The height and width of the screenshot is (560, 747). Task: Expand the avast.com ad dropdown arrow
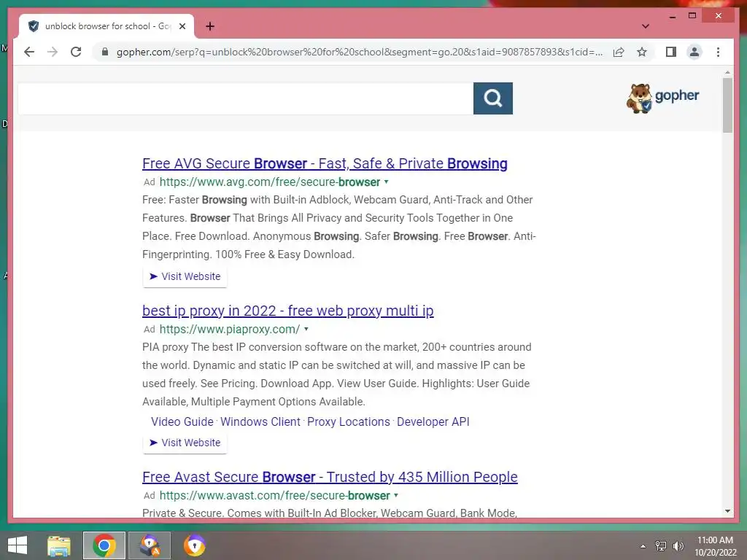pos(396,495)
